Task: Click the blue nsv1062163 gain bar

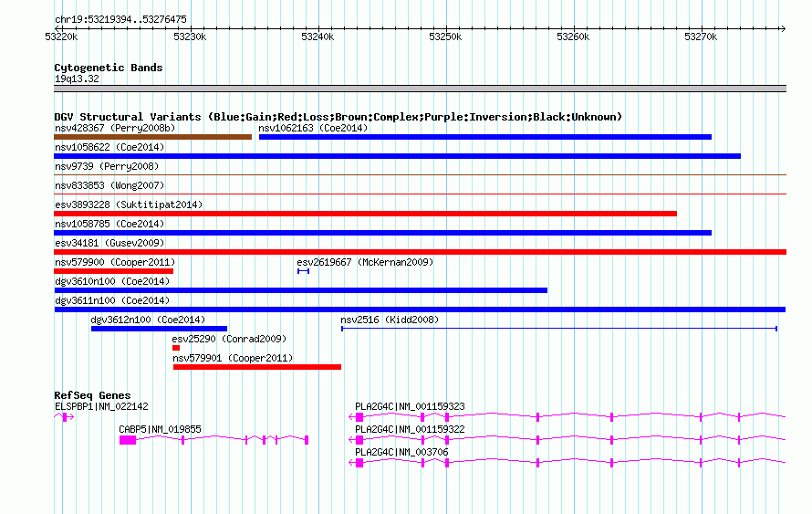Action: (485, 137)
